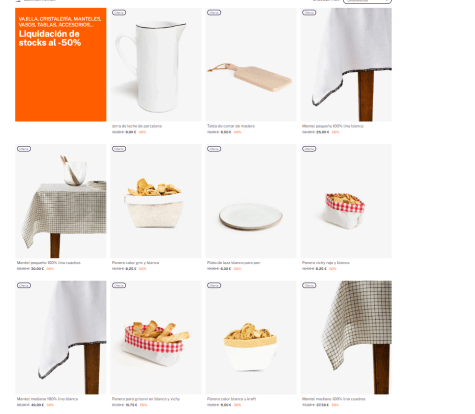Select the white glaze bread plate image
This screenshot has height=414, width=475.
[251, 201]
